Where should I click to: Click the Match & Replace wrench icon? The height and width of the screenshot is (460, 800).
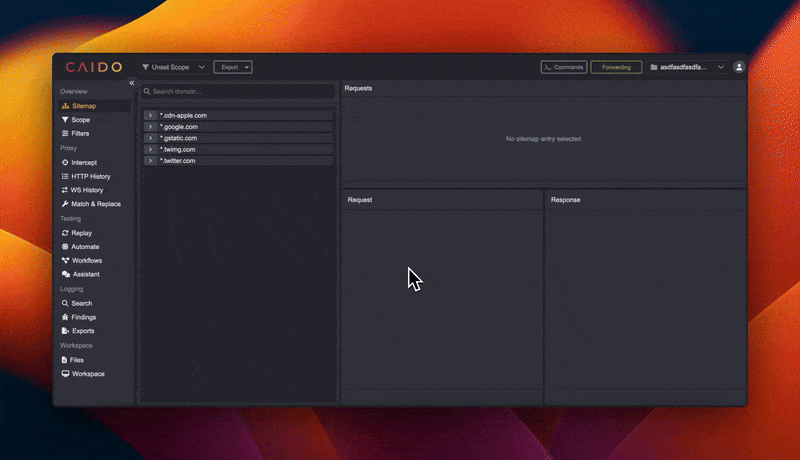point(65,204)
